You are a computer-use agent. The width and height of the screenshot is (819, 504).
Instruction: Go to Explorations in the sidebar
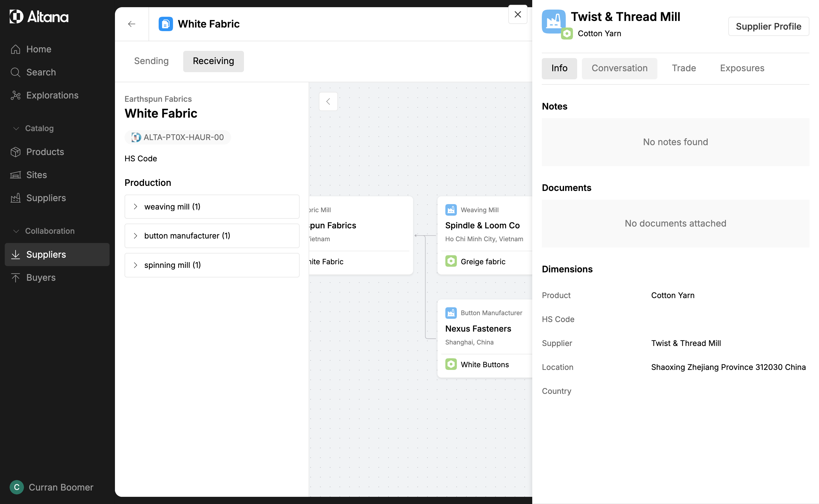tap(52, 95)
